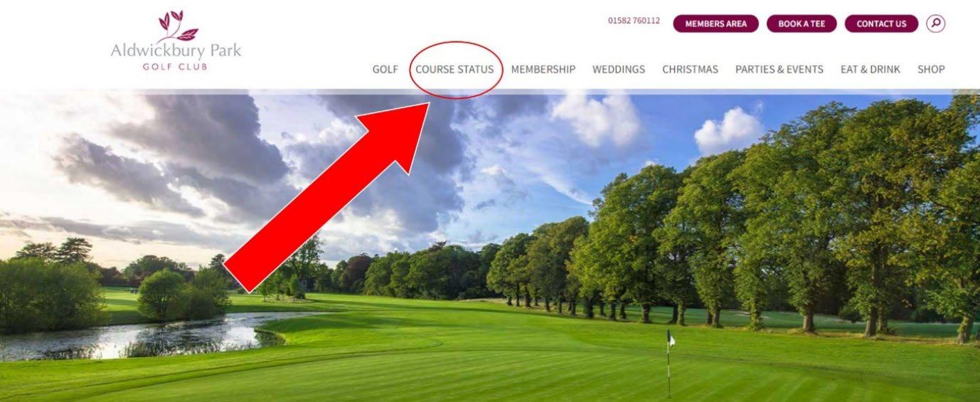
Task: Select the Christmas menu item
Action: [690, 69]
